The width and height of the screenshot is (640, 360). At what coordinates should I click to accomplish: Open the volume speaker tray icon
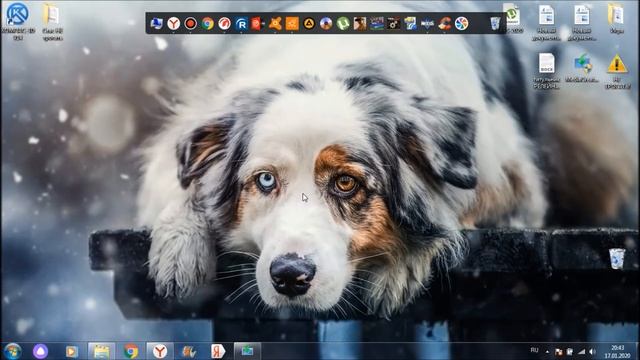tap(592, 351)
